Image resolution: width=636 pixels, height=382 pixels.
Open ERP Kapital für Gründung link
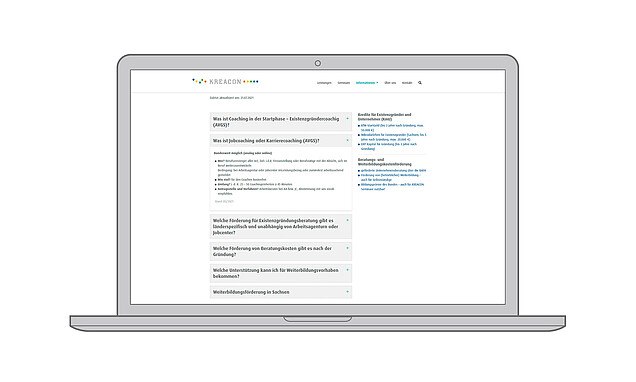tap(389, 146)
